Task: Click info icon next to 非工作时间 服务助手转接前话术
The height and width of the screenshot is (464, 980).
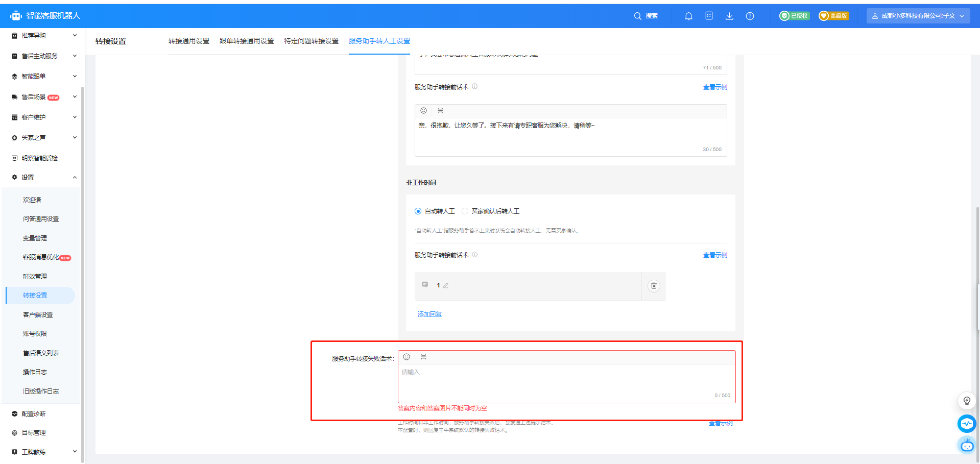Action: click(x=474, y=255)
